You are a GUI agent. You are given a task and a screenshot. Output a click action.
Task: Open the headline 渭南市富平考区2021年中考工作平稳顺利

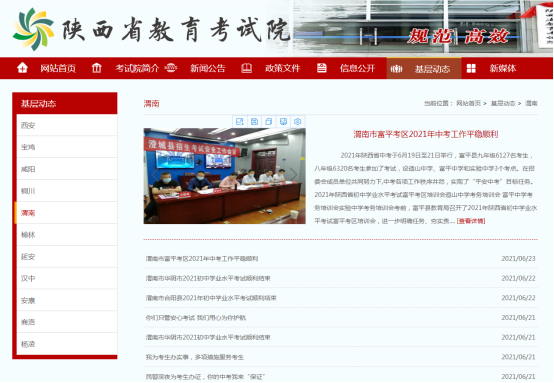point(426,134)
